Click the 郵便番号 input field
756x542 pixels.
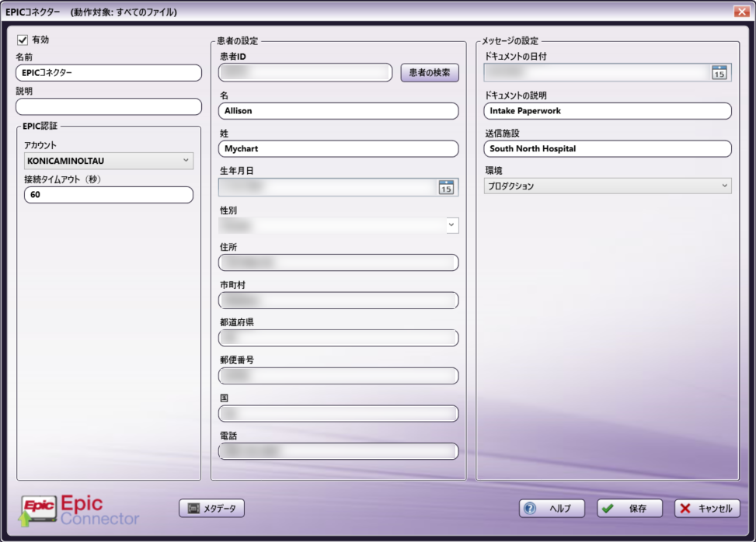pyautogui.click(x=339, y=375)
